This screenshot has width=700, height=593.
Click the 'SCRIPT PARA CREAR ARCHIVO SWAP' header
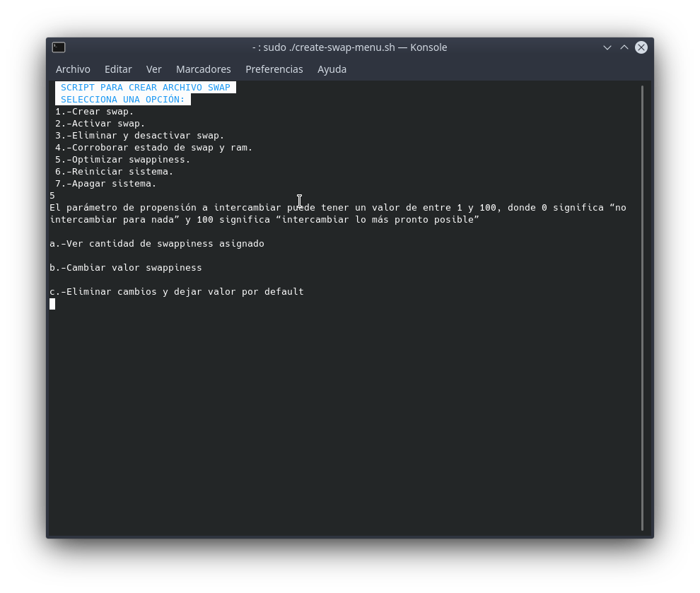(x=146, y=88)
